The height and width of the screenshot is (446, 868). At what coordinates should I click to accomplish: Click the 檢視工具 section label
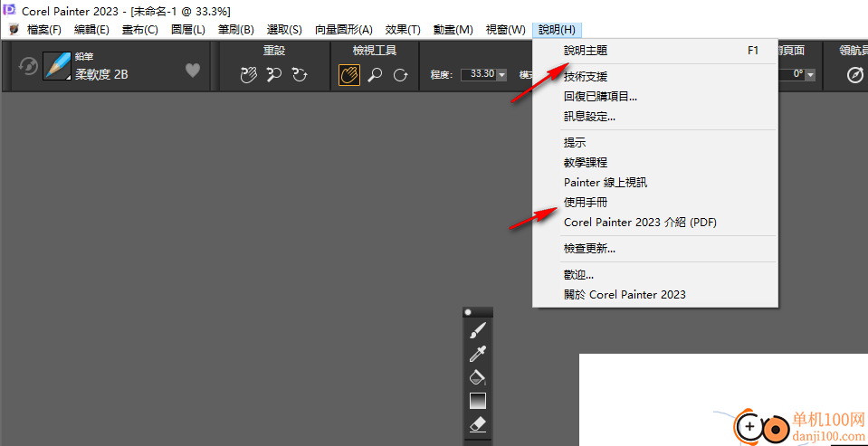click(x=375, y=51)
